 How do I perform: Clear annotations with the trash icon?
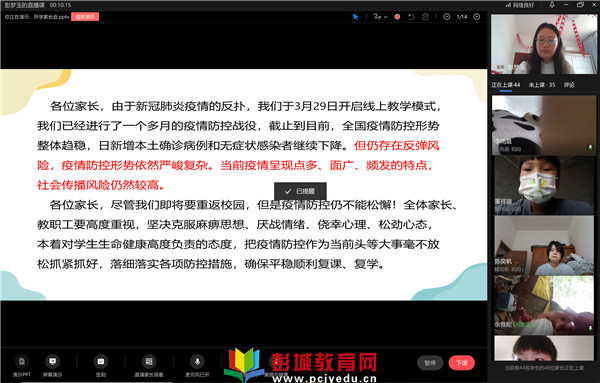point(425,17)
